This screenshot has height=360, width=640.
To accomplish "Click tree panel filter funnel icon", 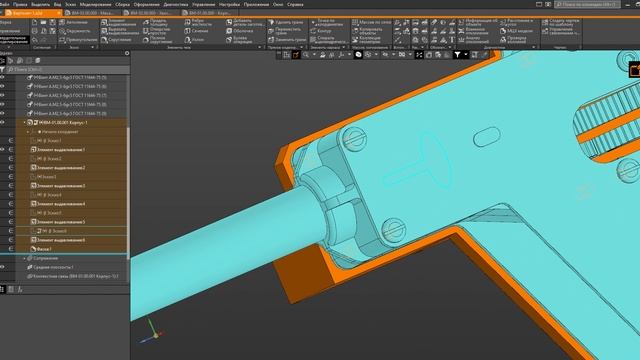I will click(2, 70).
